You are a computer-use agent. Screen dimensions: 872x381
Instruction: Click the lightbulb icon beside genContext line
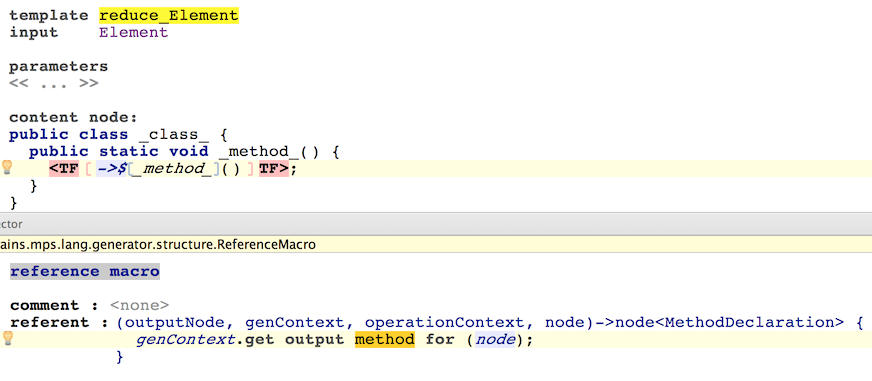point(7,339)
